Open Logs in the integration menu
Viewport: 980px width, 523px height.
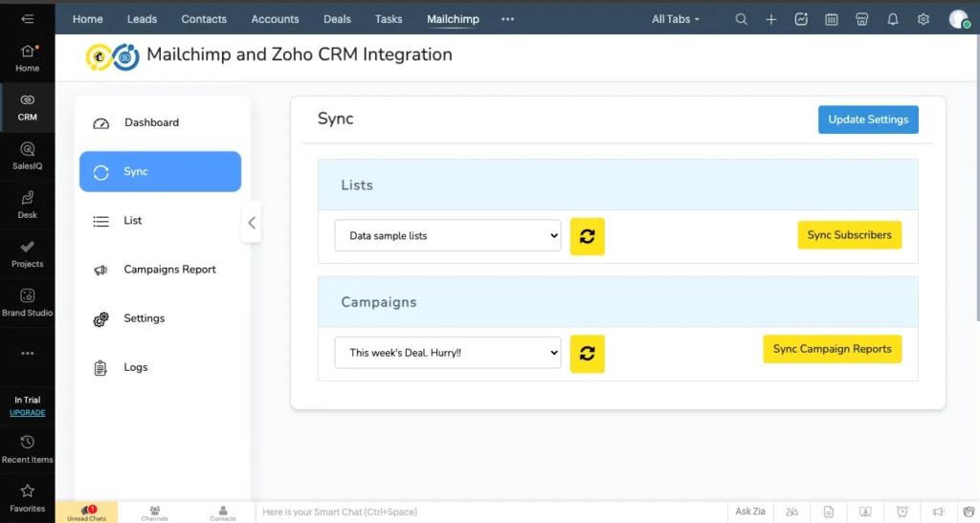(x=160, y=367)
